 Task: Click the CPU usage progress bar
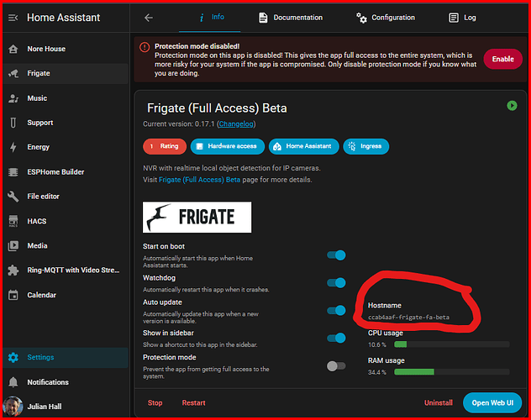pyautogui.click(x=452, y=344)
